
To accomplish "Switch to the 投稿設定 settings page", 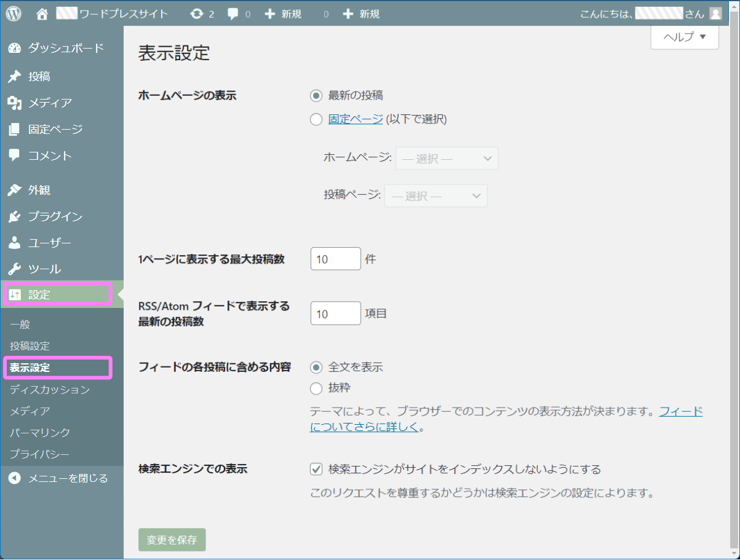I will (30, 345).
